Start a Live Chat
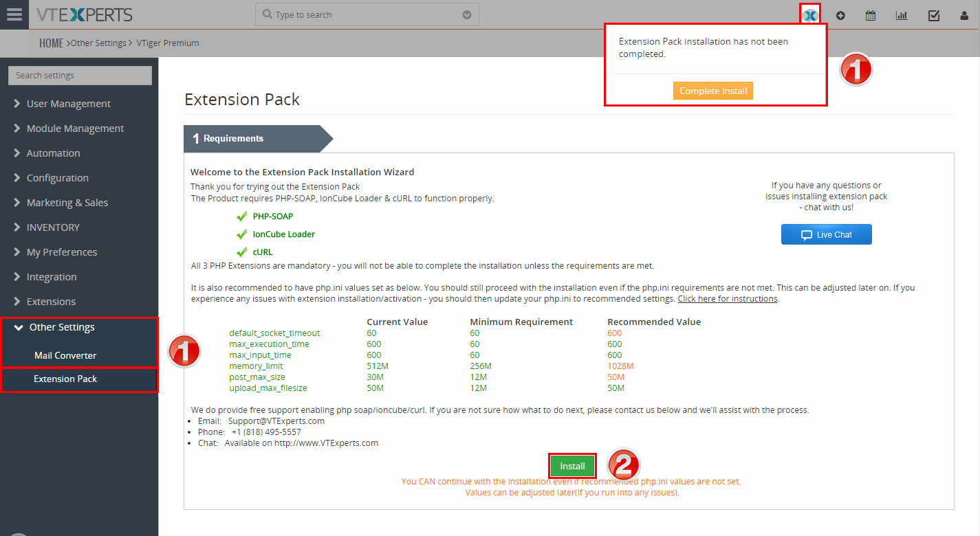The width and height of the screenshot is (980, 536). (x=827, y=234)
